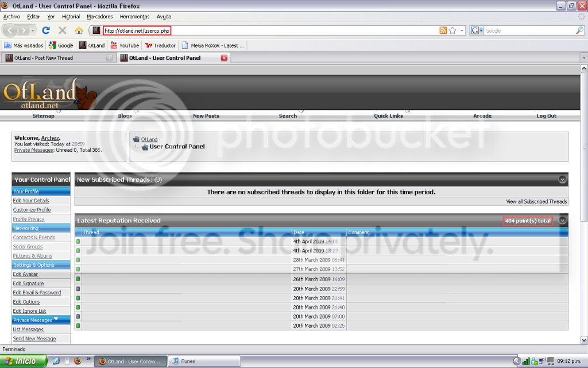The image size is (588, 368).
Task: Click the Google search box
Action: pos(530,31)
